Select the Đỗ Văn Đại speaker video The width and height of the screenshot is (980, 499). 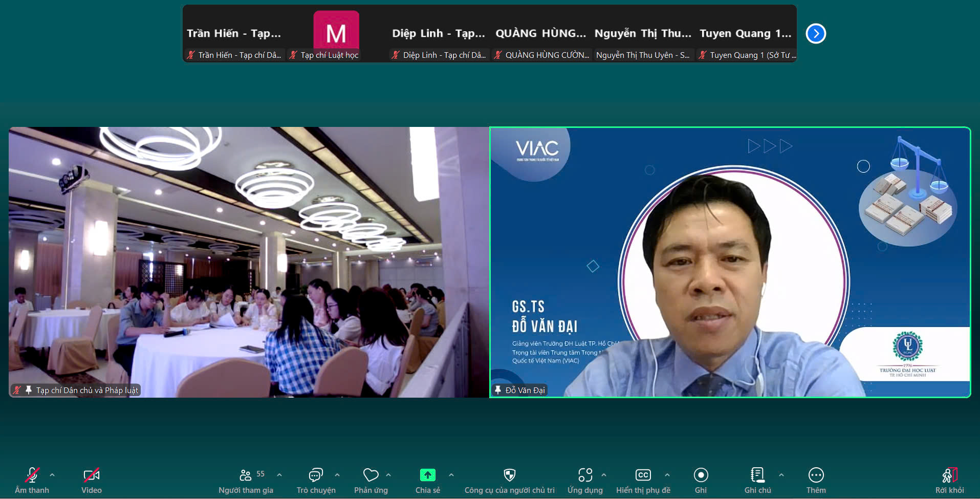pyautogui.click(x=730, y=262)
